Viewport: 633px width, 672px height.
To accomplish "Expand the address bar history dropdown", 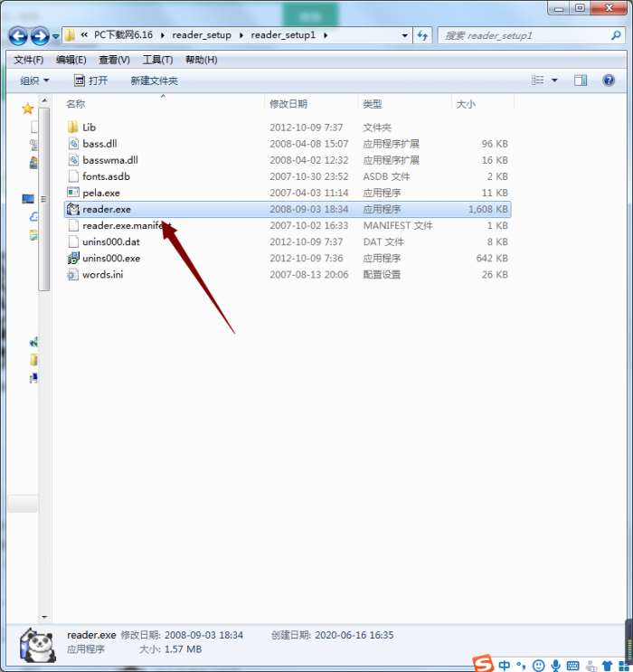I will point(404,35).
